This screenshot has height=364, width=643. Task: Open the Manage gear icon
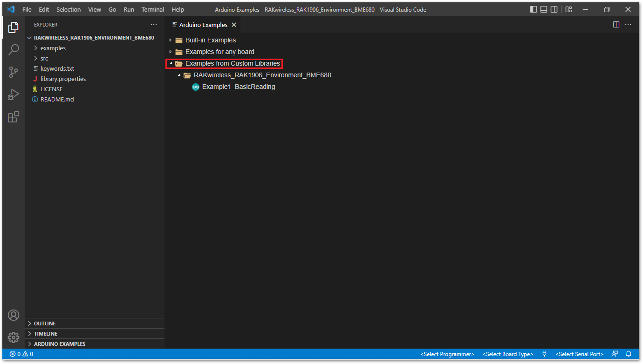(13, 337)
